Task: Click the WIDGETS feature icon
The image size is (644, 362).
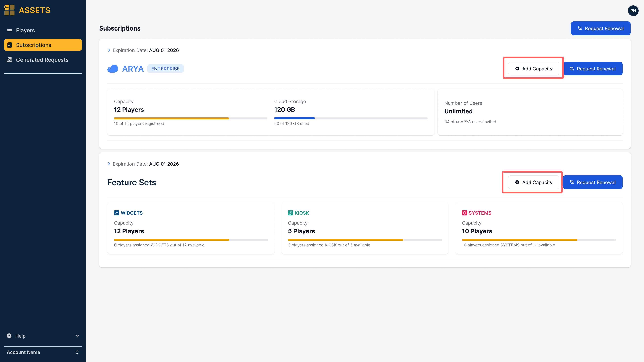Action: click(x=117, y=213)
